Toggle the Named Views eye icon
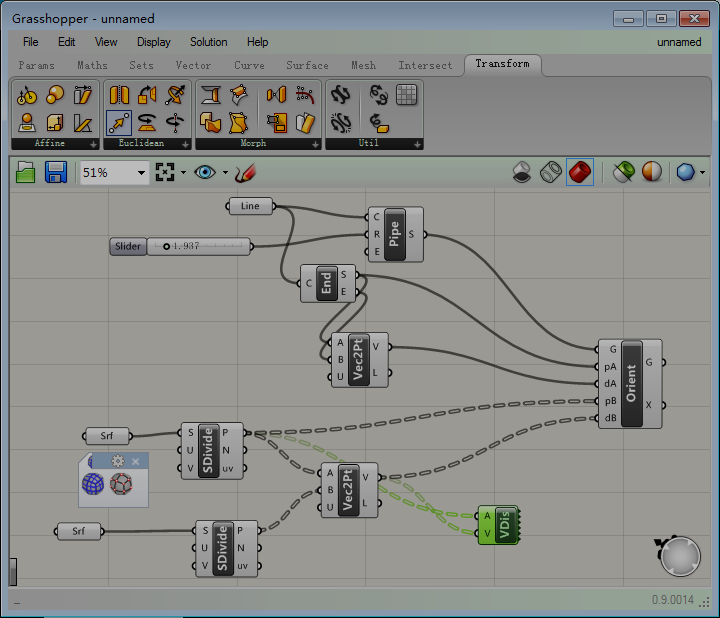Screen dimensions: 720x618 point(205,173)
